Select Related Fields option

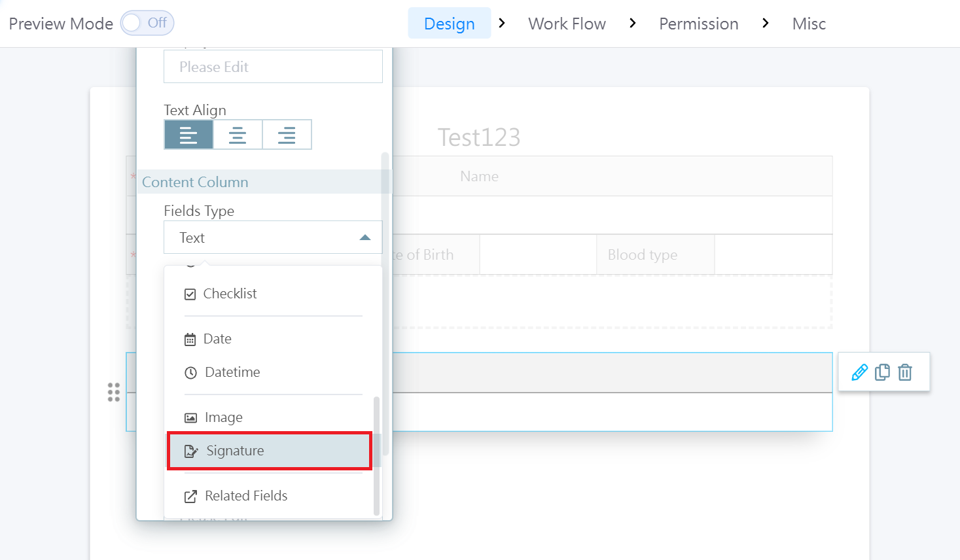tap(246, 496)
